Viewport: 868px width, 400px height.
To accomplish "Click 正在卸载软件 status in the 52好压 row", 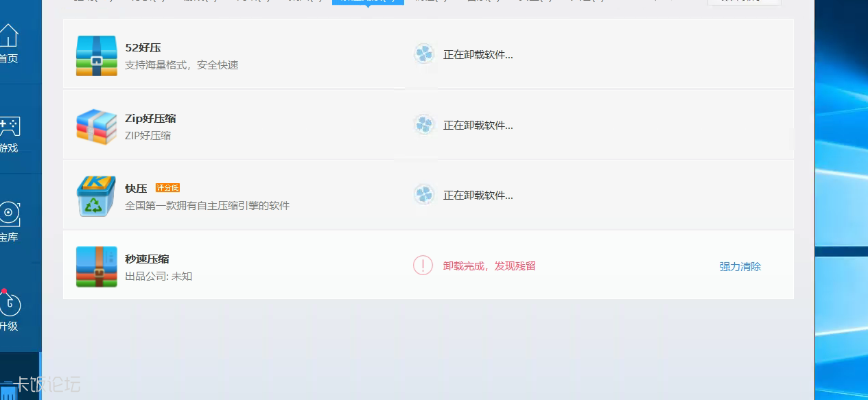I will tap(478, 55).
